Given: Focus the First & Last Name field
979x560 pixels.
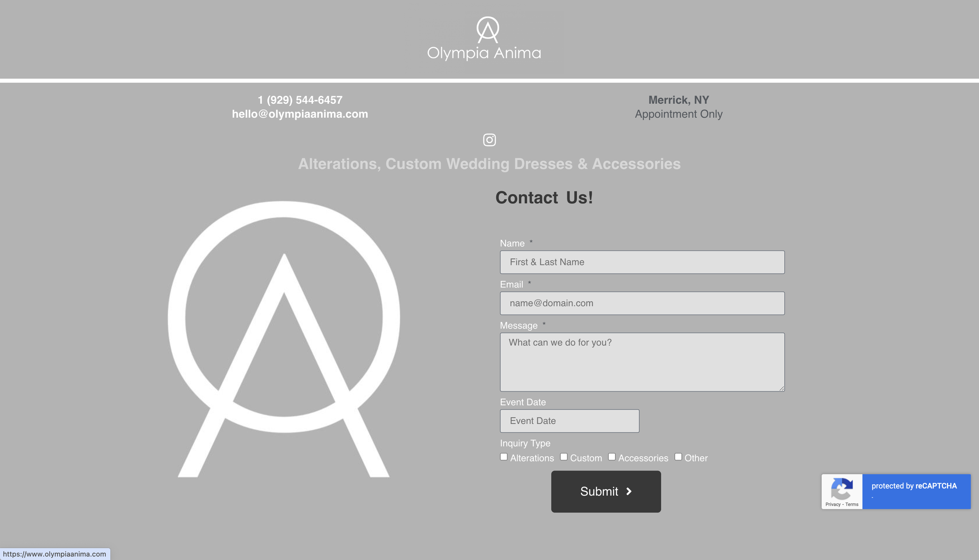Looking at the screenshot, I should [x=642, y=262].
